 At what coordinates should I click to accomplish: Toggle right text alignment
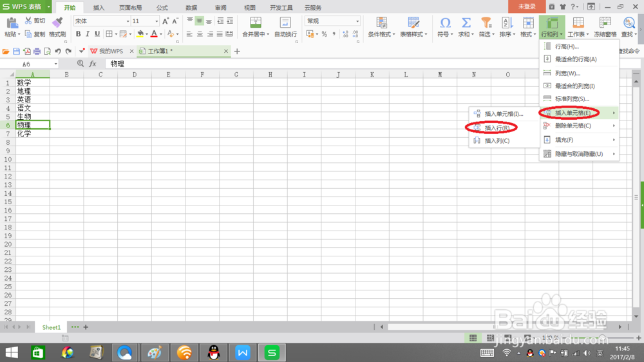coord(210,34)
